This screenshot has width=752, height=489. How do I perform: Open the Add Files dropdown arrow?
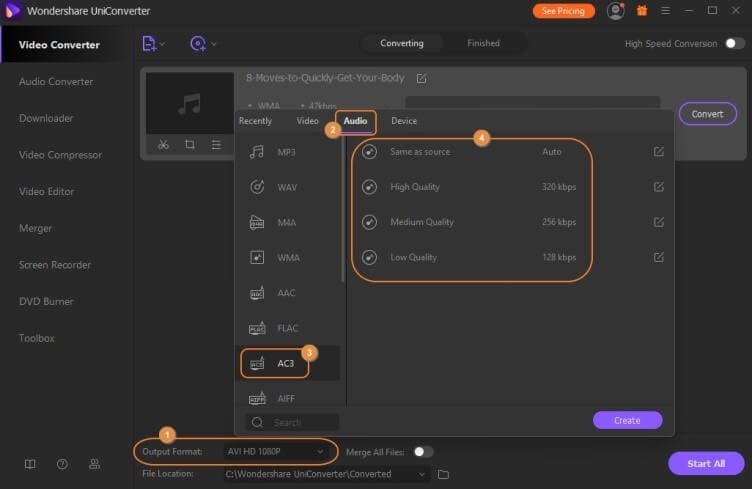(x=163, y=44)
